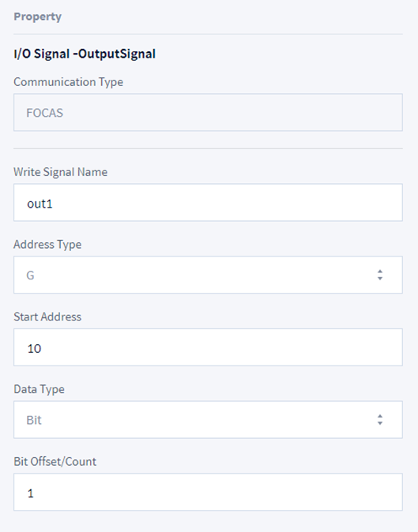The image size is (418, 532).
Task: Click the Data Type label
Action: (39, 389)
